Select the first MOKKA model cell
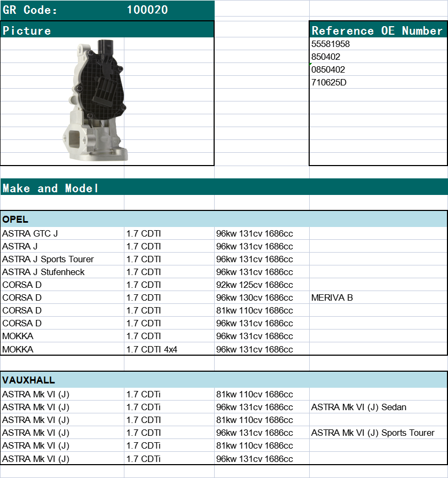The width and height of the screenshot is (448, 478). [62, 336]
